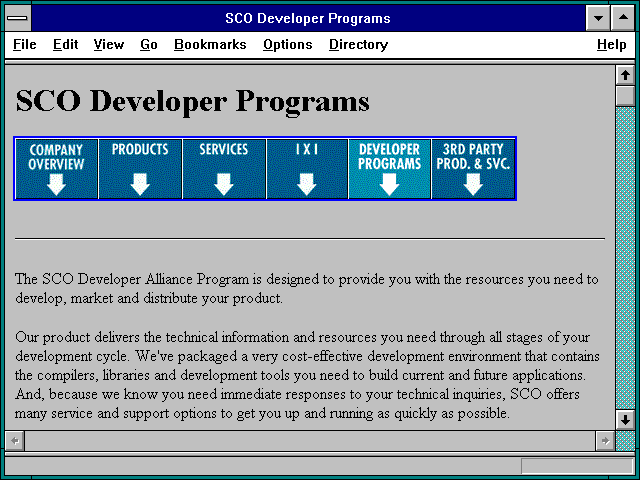640x480 pixels.
Task: Click the Services navigation banner button
Action: pos(224,169)
